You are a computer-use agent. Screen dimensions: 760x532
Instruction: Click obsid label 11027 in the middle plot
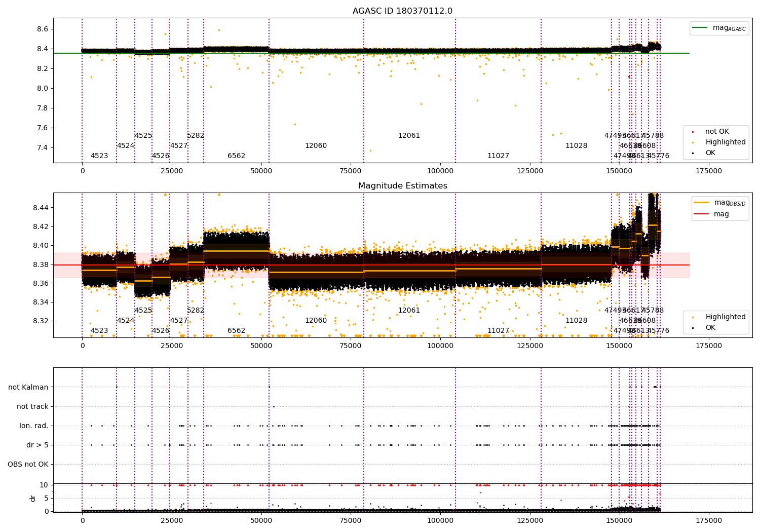pos(498,331)
